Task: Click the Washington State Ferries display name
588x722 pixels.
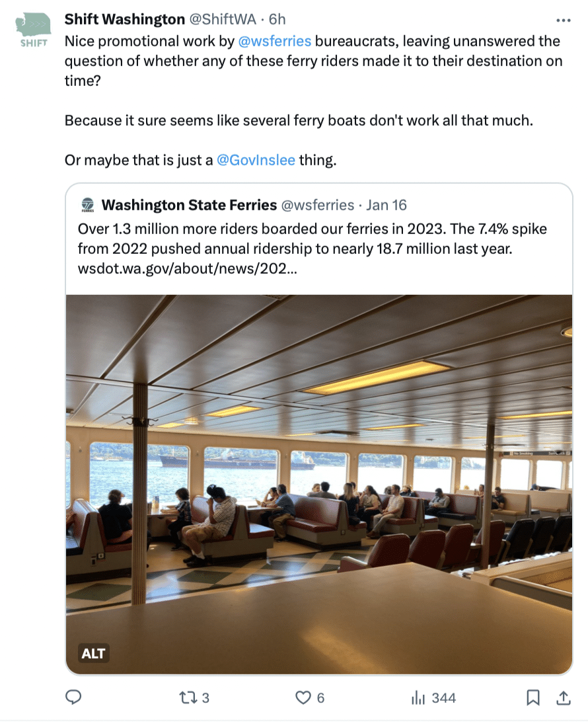Action: point(189,205)
